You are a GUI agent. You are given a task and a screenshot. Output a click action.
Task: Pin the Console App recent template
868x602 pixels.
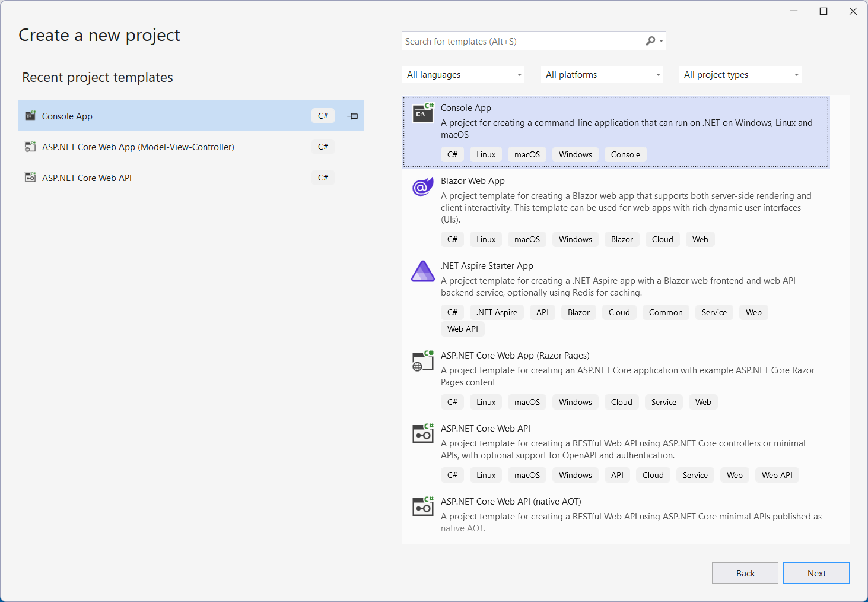click(x=352, y=116)
